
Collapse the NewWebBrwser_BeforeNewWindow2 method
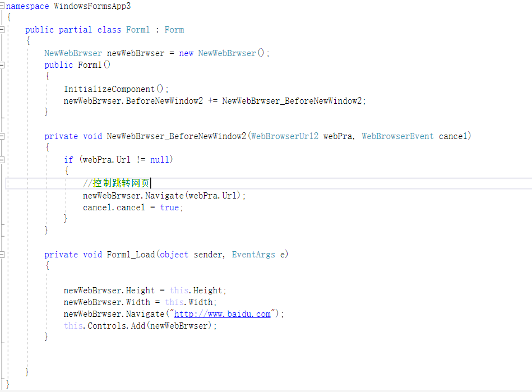point(2,136)
